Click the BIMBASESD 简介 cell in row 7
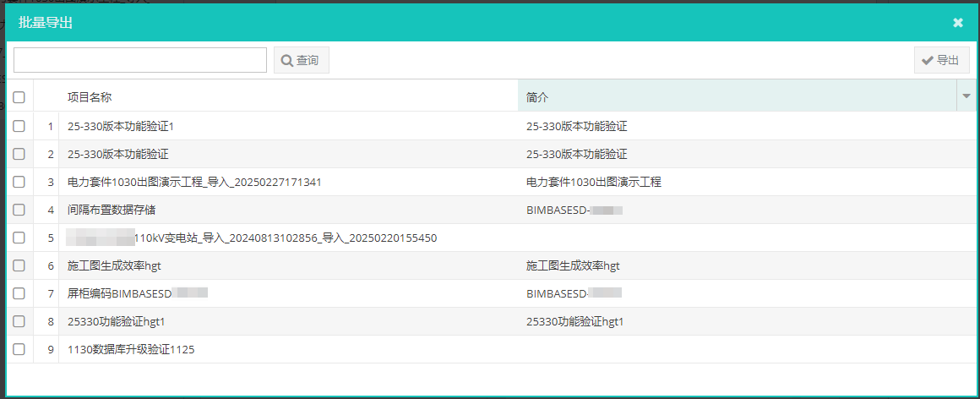Screen dimensions: 980x399 coord(574,294)
